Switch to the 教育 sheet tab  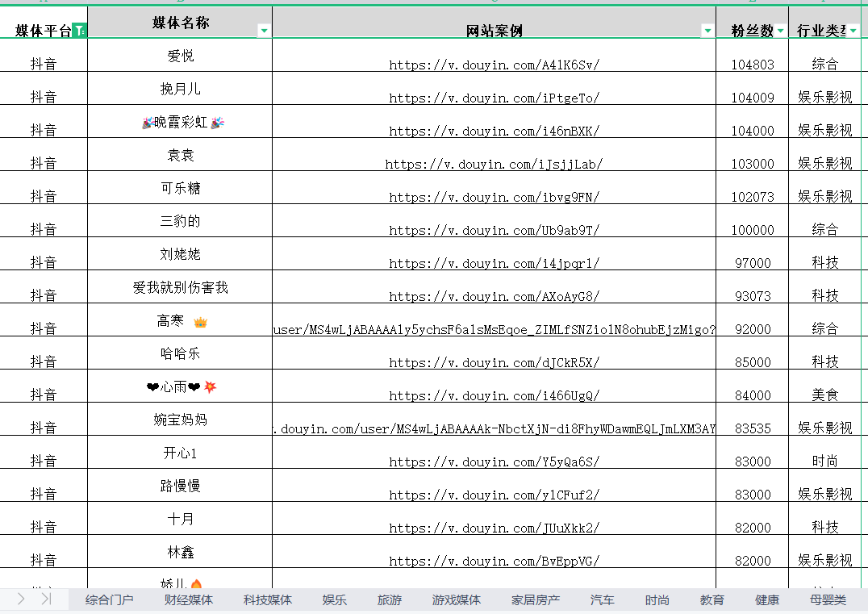point(712,599)
